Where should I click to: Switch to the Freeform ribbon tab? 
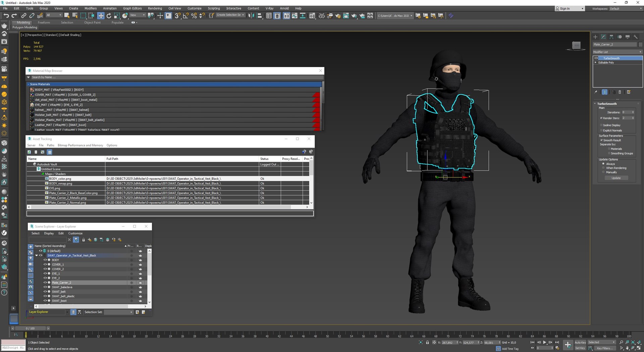tap(44, 22)
